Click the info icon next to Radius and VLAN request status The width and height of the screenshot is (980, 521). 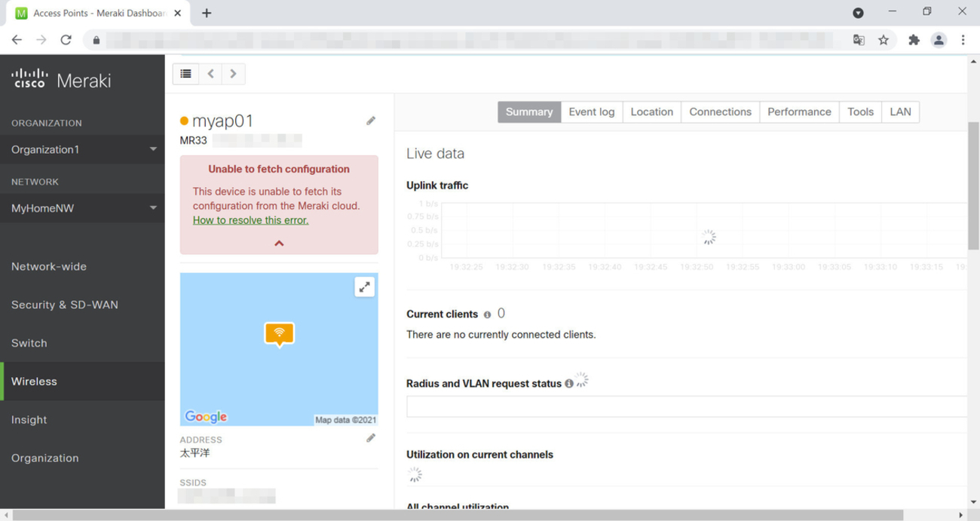pyautogui.click(x=569, y=383)
